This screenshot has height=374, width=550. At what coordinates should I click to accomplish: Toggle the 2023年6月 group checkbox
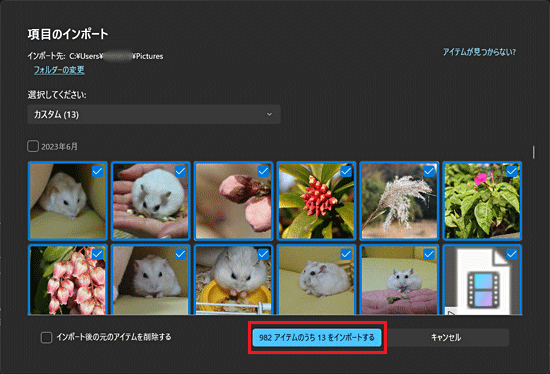pyautogui.click(x=33, y=146)
